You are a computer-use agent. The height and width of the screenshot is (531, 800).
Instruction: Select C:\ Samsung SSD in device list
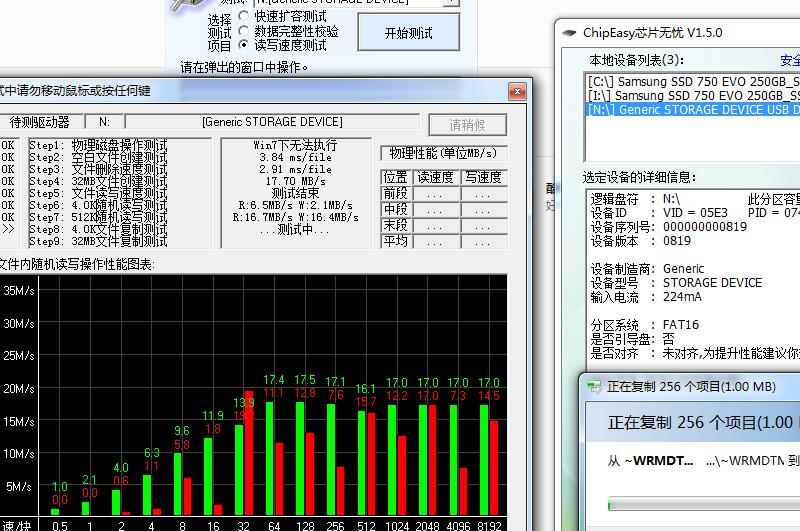pyautogui.click(x=692, y=81)
